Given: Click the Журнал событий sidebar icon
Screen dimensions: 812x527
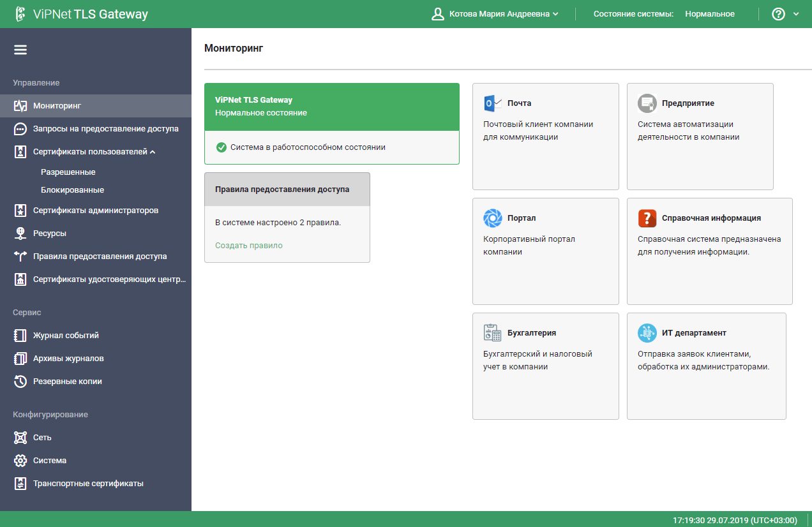Looking at the screenshot, I should [20, 336].
